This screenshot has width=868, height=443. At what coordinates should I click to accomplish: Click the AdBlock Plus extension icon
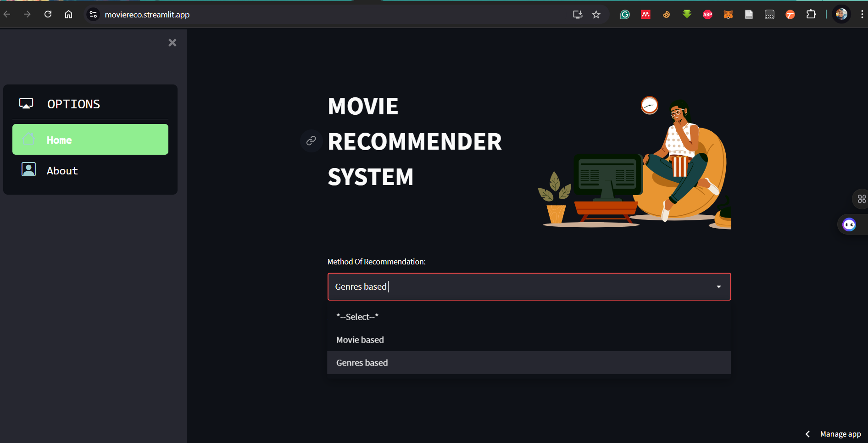pyautogui.click(x=707, y=15)
